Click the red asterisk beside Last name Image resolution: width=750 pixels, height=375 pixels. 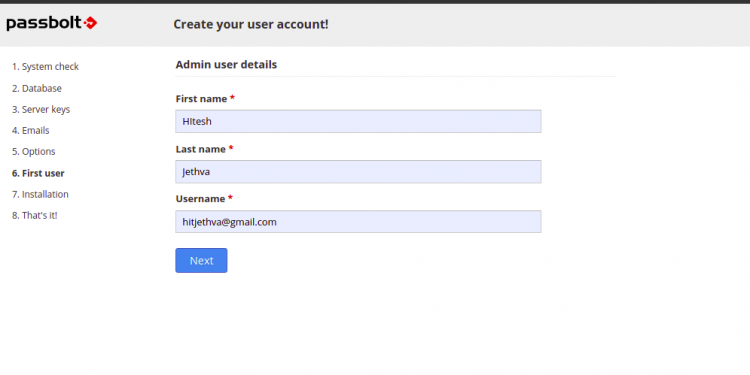231,148
